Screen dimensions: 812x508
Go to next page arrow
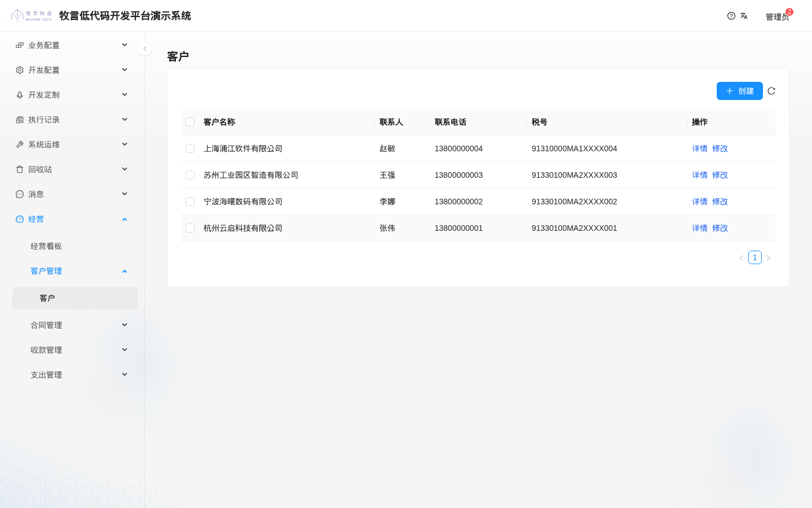(x=769, y=258)
